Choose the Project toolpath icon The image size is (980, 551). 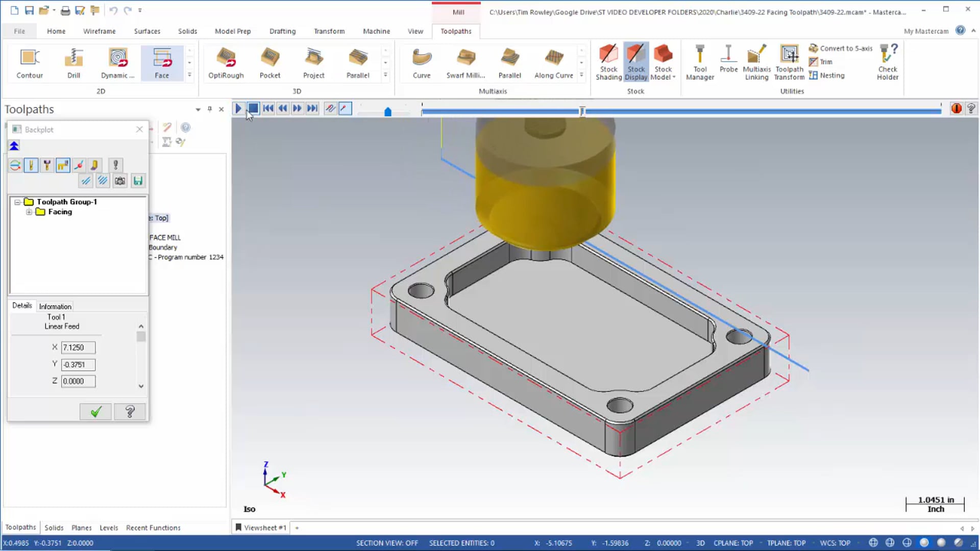(314, 63)
